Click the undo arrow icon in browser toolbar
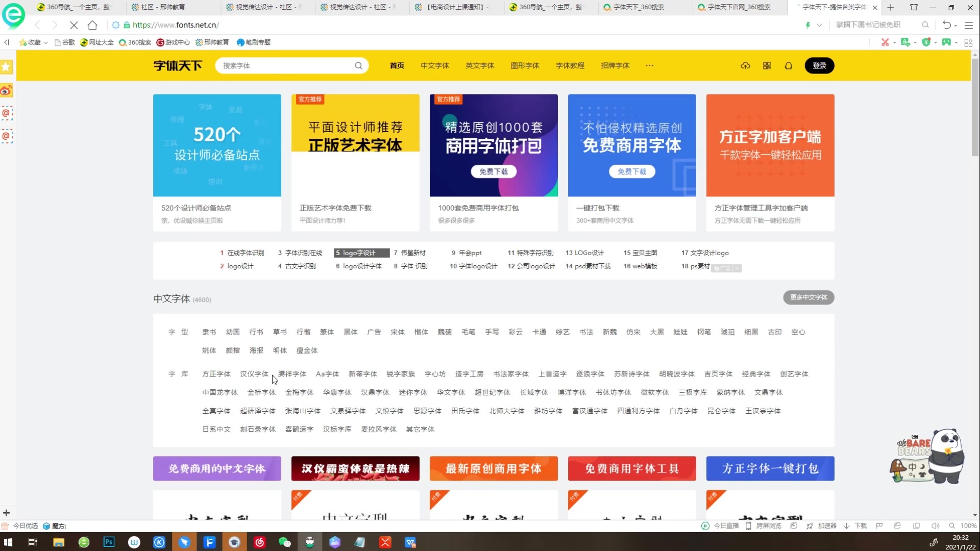 tap(947, 25)
